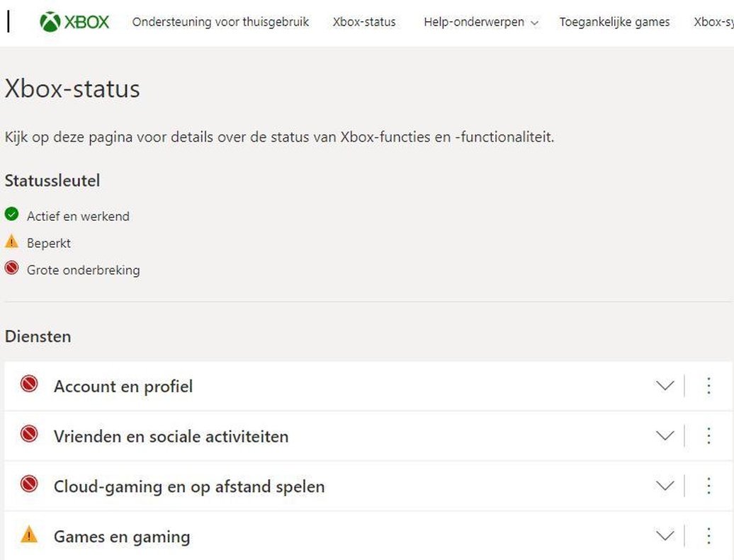Open the three-dot menu for Vrienden en sociale activiteiten
Screen dimensions: 734x560
708,436
